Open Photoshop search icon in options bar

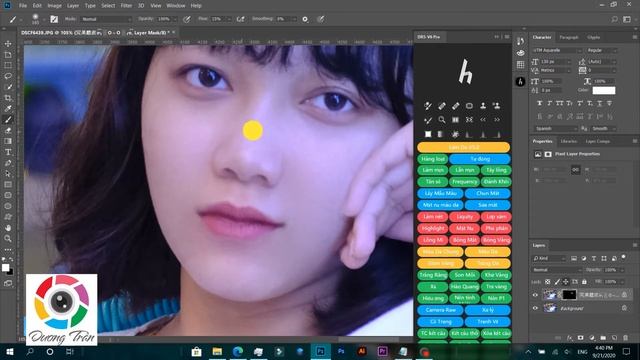[615, 19]
